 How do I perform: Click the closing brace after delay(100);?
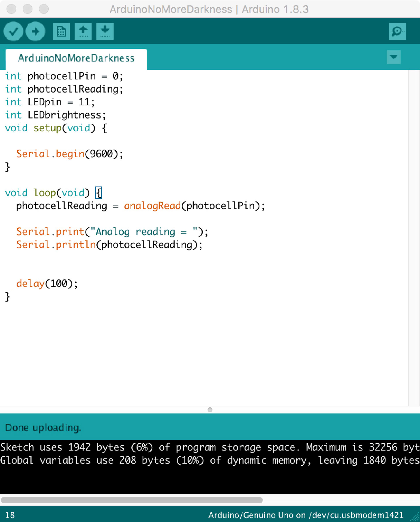point(7,297)
